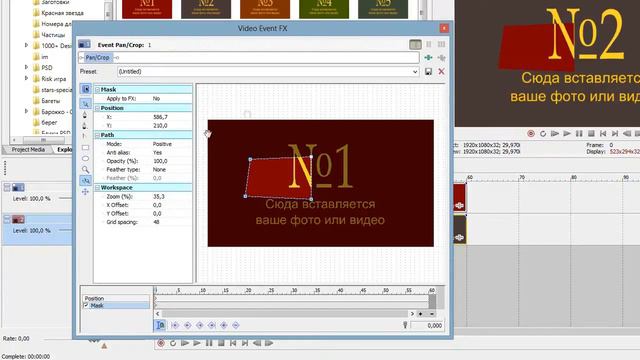Image resolution: width=640 pixels, height=360 pixels.
Task: Click the Position X value 586,7
Action: [x=160, y=117]
